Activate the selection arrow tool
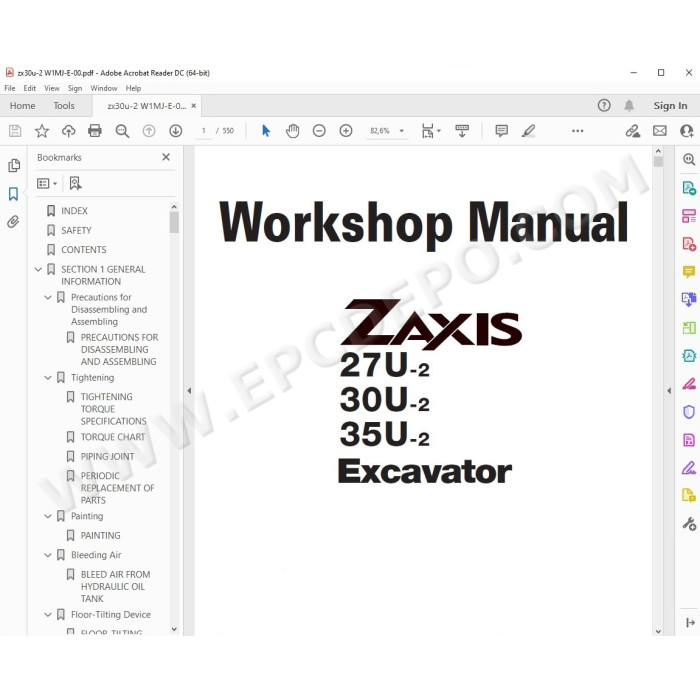Screen dimensions: 700x700 (266, 131)
